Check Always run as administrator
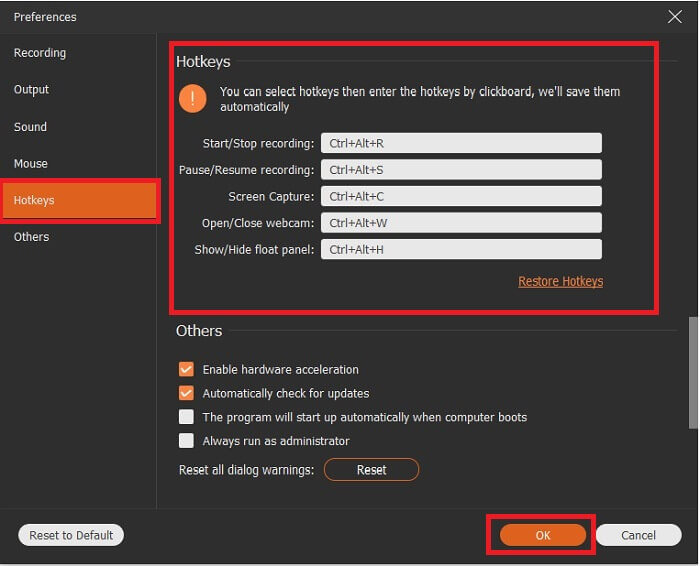This screenshot has height=566, width=700. pyautogui.click(x=186, y=441)
